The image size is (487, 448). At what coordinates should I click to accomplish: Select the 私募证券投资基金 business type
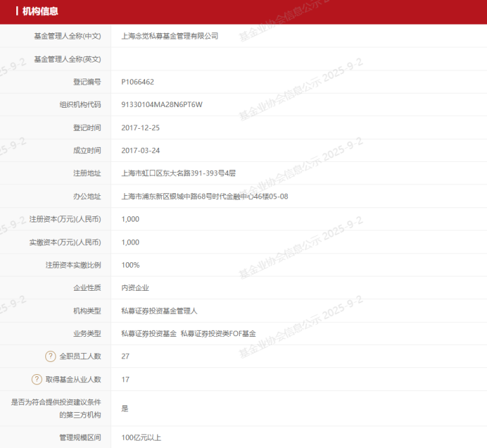tap(149, 333)
